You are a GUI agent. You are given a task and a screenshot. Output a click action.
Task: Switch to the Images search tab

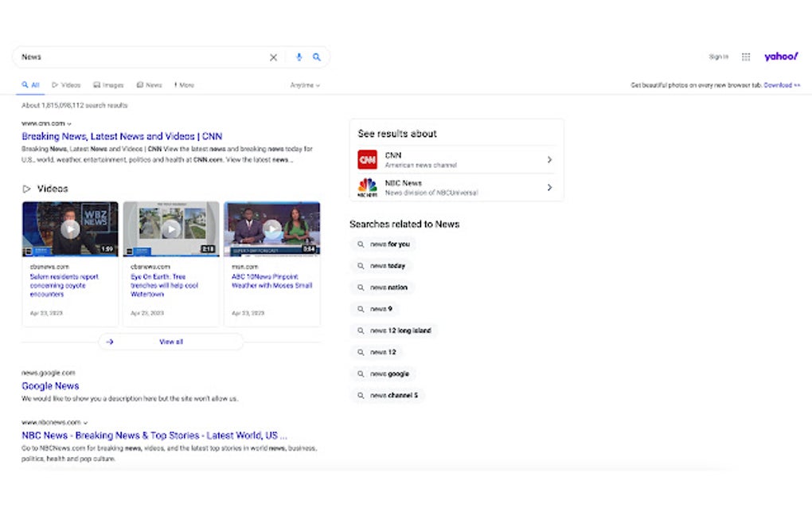pyautogui.click(x=108, y=84)
